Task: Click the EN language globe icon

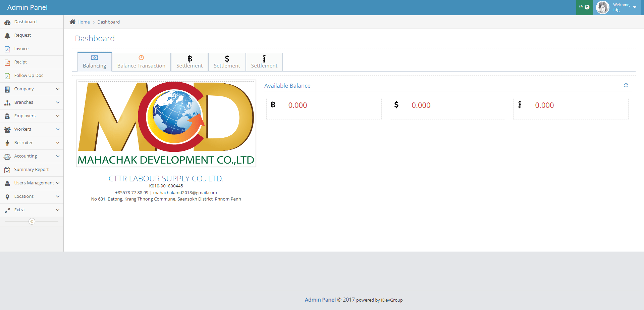Action: point(587,7)
